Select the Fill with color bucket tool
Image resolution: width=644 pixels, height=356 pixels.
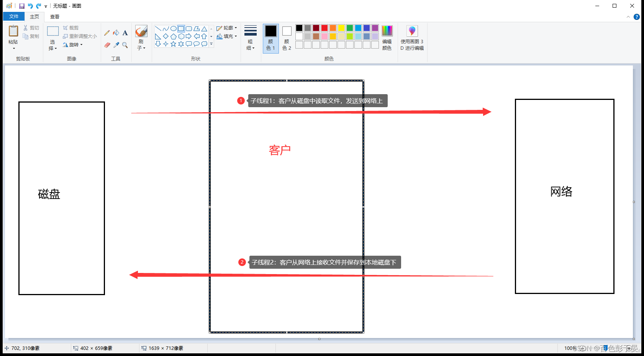pos(116,33)
